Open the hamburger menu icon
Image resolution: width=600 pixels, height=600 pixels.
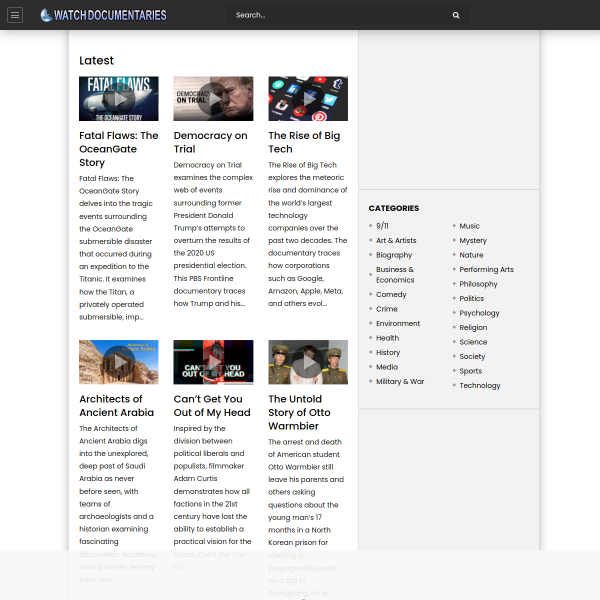[x=15, y=15]
